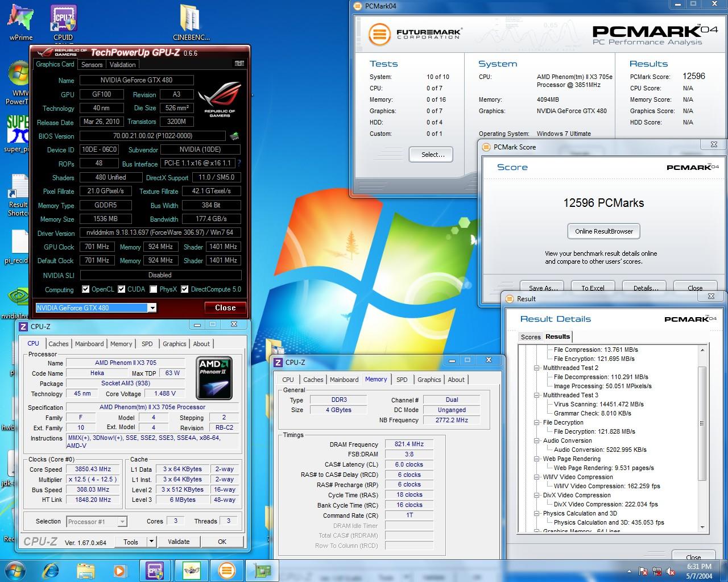Collapse the Multithreaded Test 2 node
The image size is (728, 582).
point(537,368)
